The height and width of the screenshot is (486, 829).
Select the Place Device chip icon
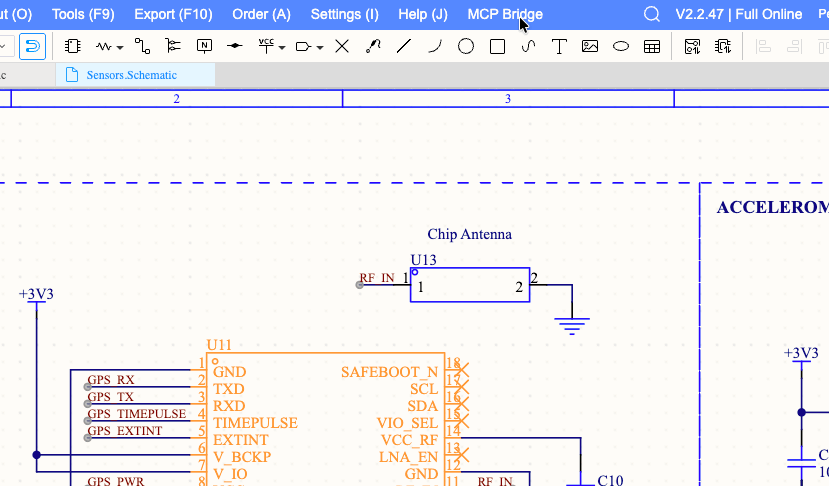pyautogui.click(x=72, y=47)
